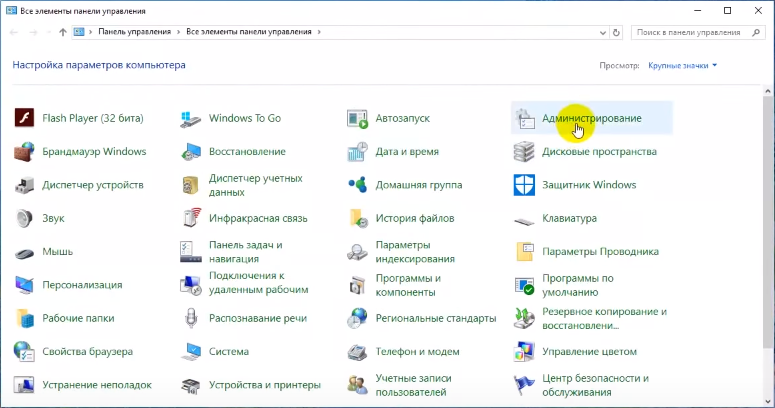Click the Устройства и принтеры icon

[191, 385]
